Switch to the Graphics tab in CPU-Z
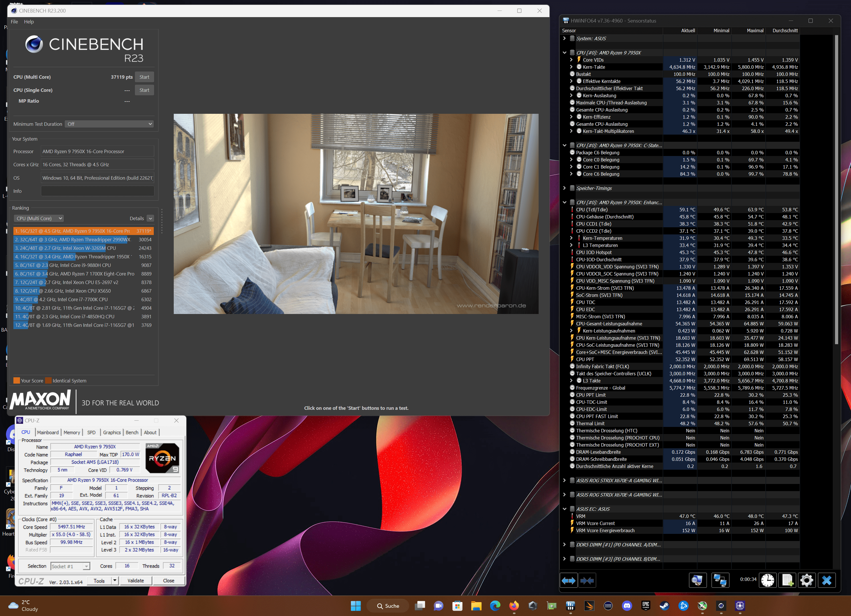Screen dimensions: 851x616 click(112, 432)
